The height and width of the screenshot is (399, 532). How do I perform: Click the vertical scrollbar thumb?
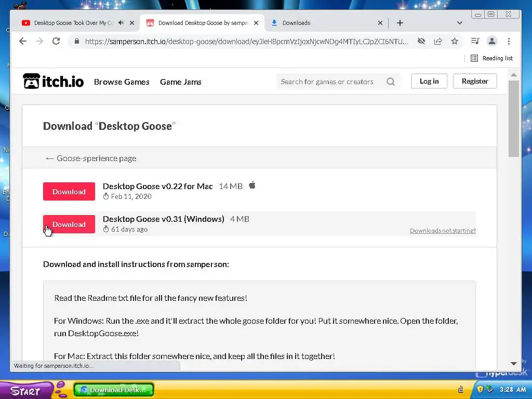[x=514, y=119]
